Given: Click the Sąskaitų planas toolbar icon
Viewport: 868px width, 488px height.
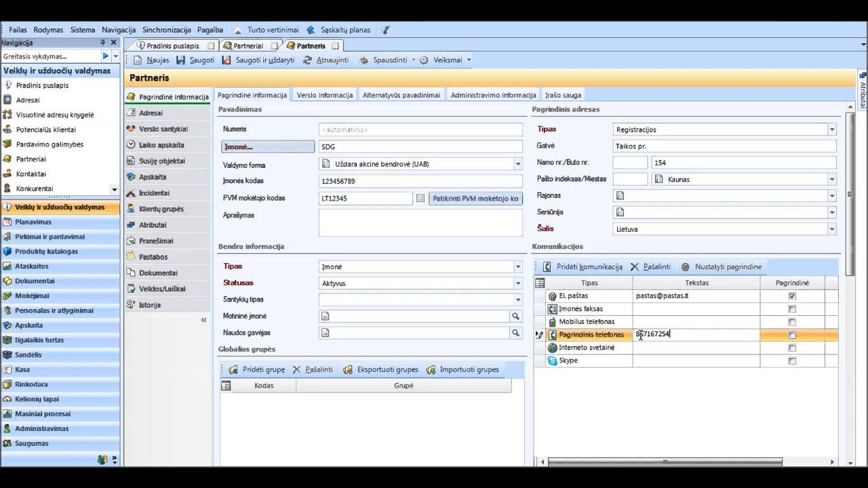Looking at the screenshot, I should 311,30.
